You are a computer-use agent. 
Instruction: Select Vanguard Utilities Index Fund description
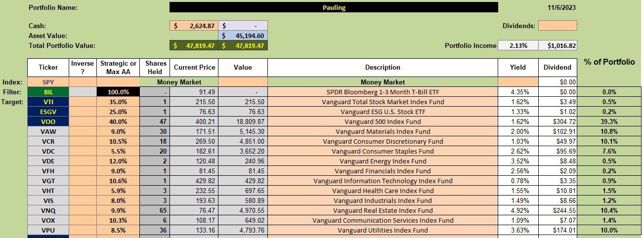[383, 230]
